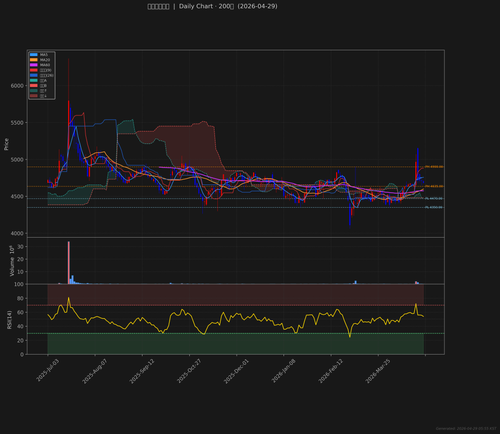Click the 10 tick on volume axis
The width and height of the screenshot is (500, 434).
click(x=20, y=272)
